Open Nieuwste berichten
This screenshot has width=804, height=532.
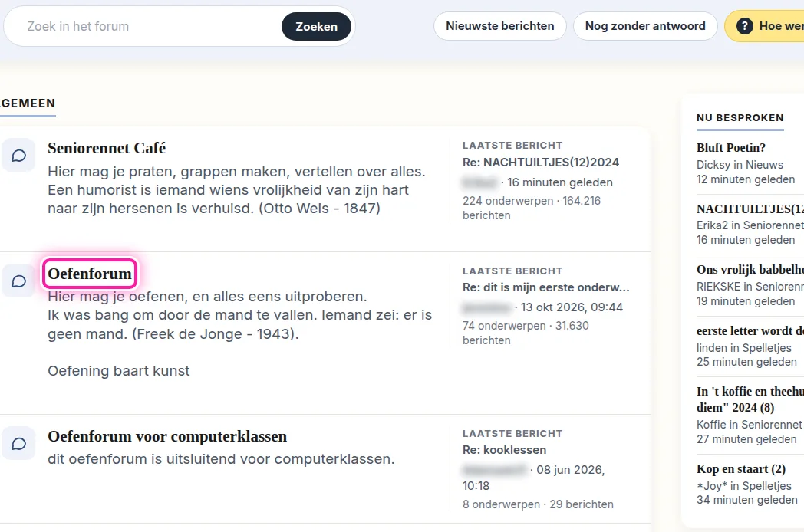[500, 26]
